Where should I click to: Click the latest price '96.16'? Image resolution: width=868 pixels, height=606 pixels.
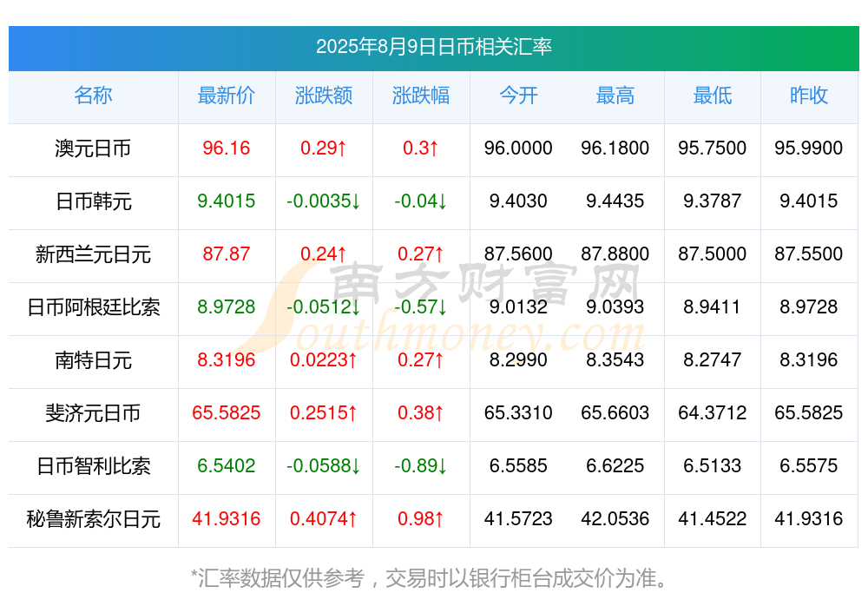tap(226, 148)
